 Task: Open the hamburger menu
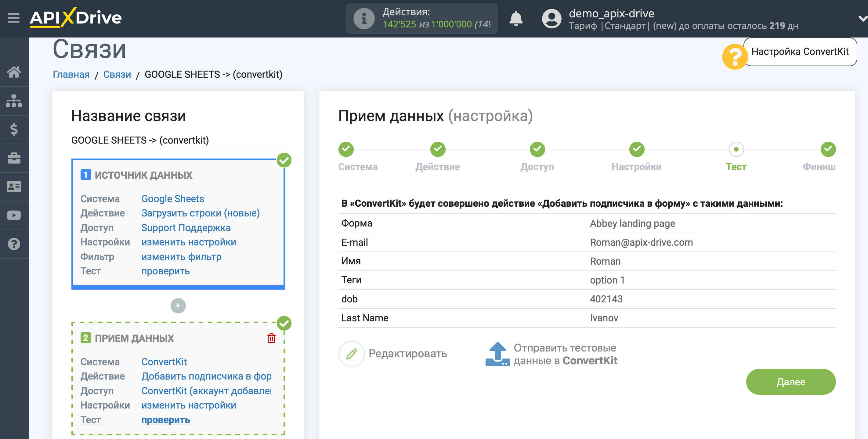click(x=14, y=17)
